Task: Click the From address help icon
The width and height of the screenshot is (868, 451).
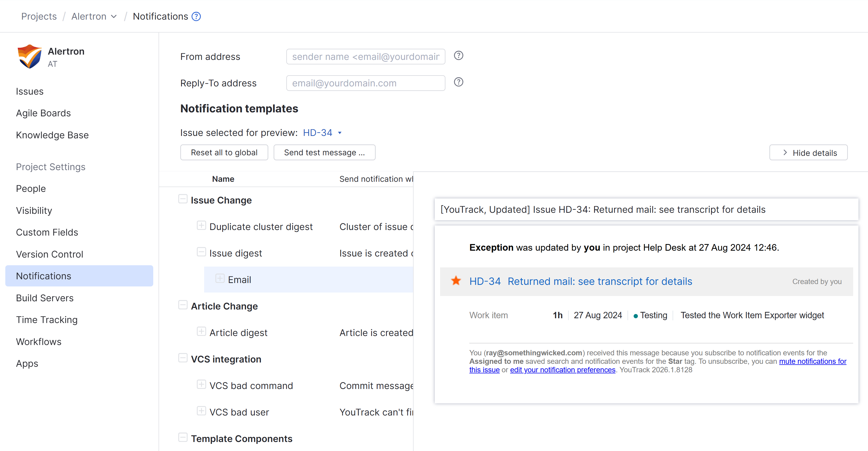Action: (x=459, y=56)
